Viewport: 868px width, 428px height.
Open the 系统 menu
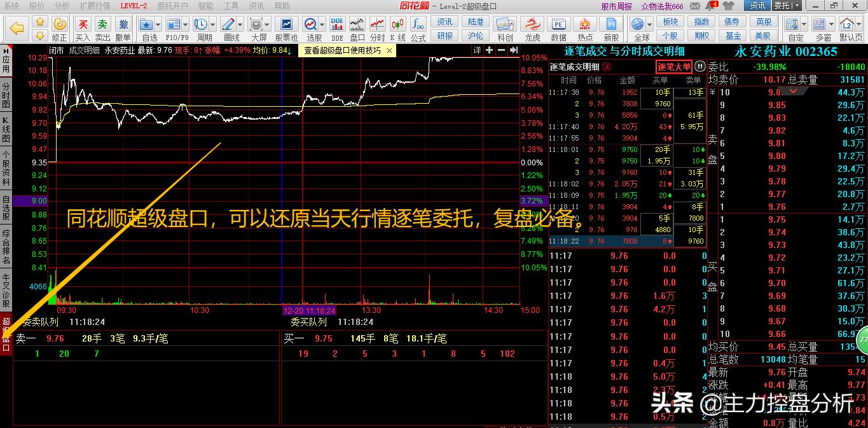click(11, 6)
